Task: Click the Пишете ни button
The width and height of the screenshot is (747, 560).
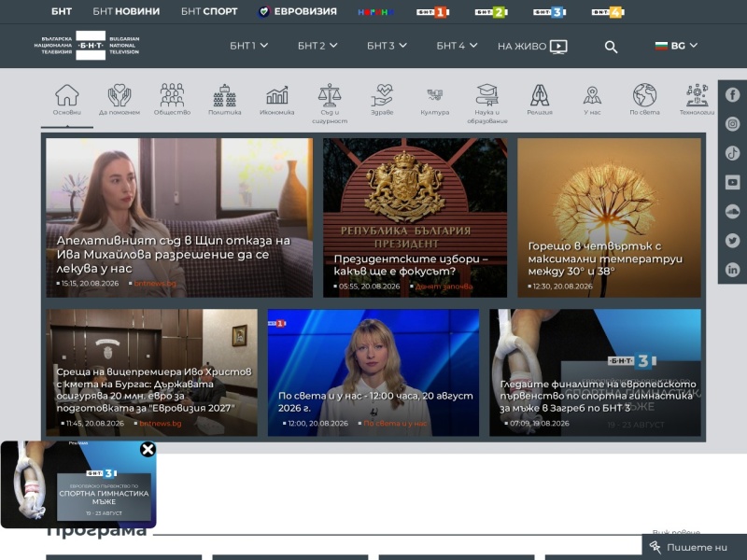Action: pyautogui.click(x=694, y=547)
